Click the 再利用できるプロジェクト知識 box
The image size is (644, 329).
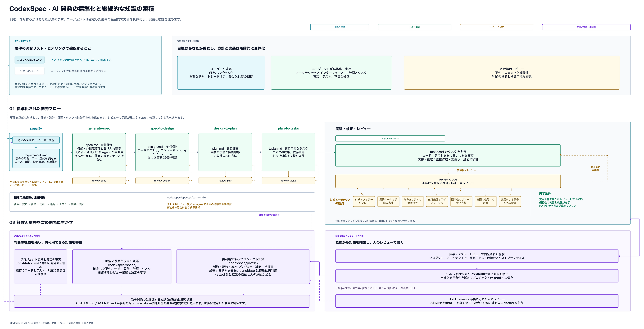243,267
